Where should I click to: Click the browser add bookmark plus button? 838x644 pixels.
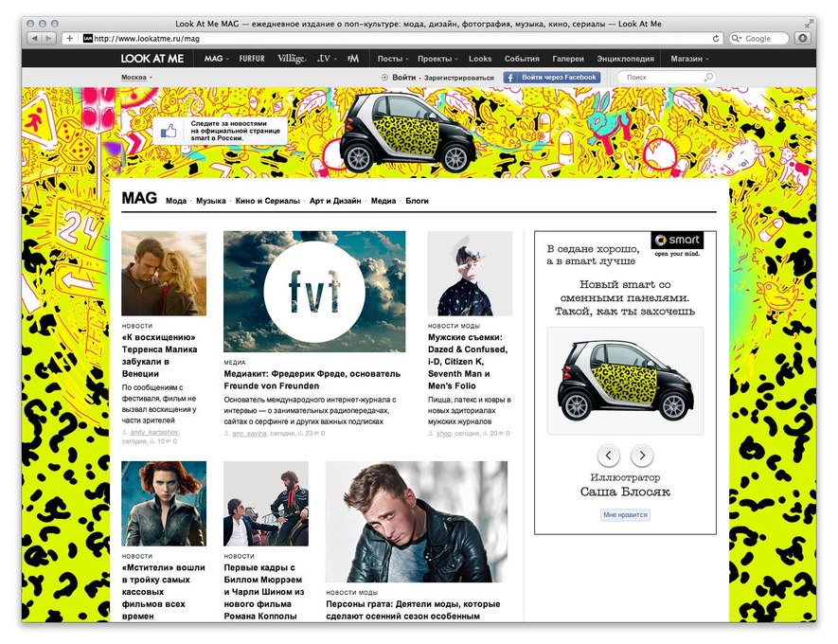[69, 38]
